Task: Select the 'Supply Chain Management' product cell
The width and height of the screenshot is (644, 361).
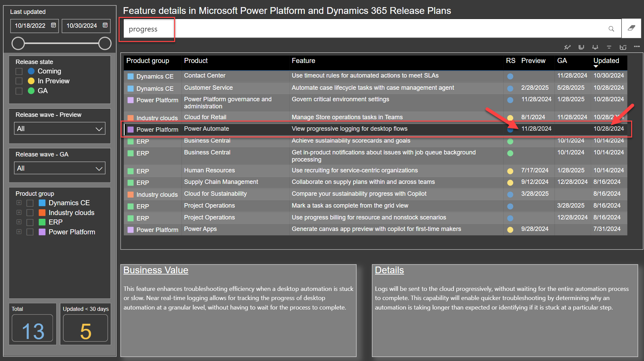Action: pyautogui.click(x=221, y=182)
